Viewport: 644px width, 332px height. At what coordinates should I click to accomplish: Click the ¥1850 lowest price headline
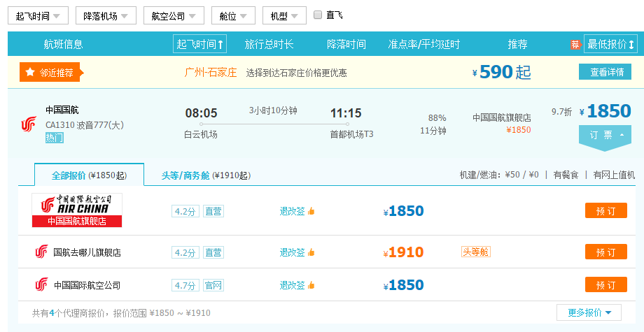[605, 111]
